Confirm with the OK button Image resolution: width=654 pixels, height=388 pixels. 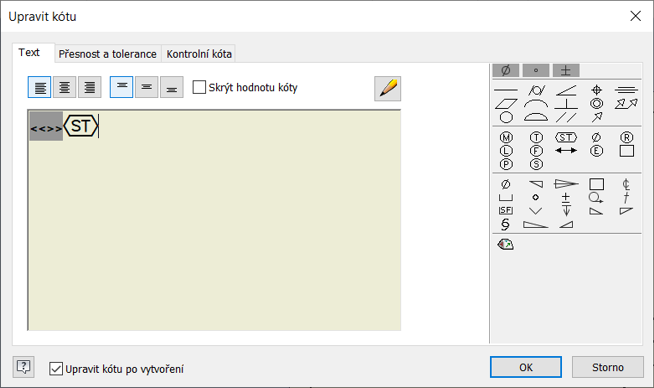526,367
